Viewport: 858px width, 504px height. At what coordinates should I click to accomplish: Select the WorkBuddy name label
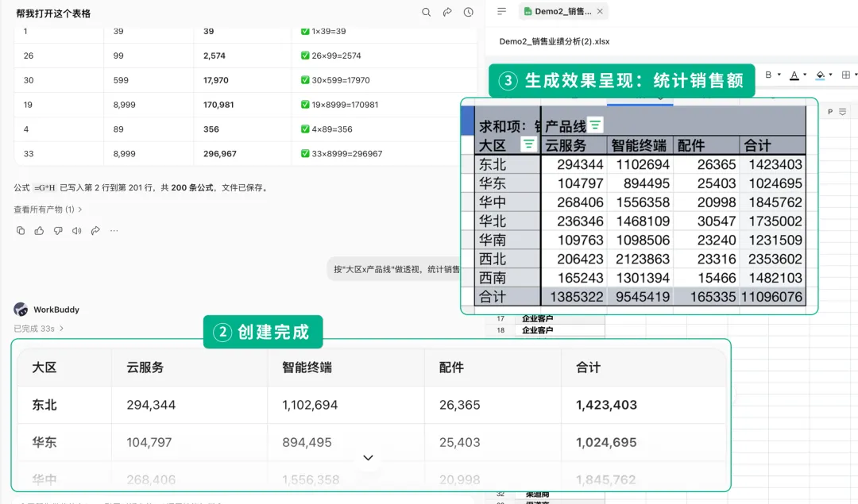(x=56, y=310)
